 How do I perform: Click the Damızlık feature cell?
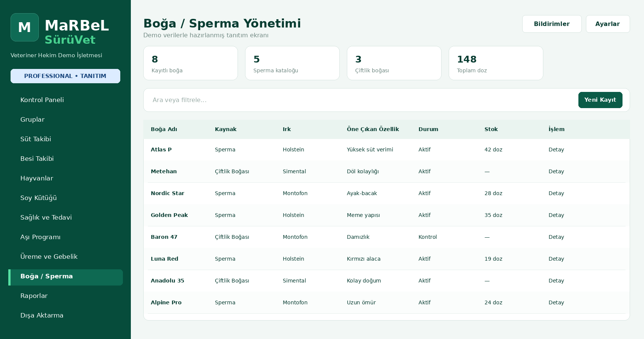coord(358,237)
